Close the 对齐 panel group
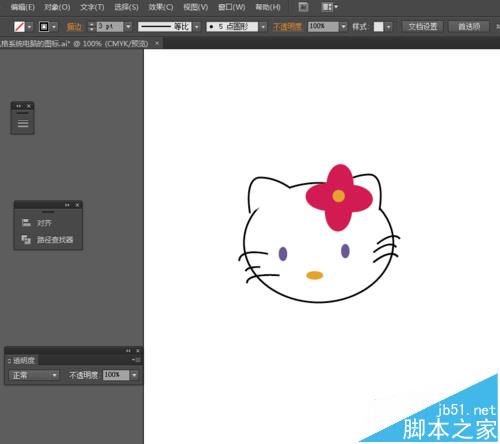The image size is (500, 444). pyautogui.click(x=77, y=205)
